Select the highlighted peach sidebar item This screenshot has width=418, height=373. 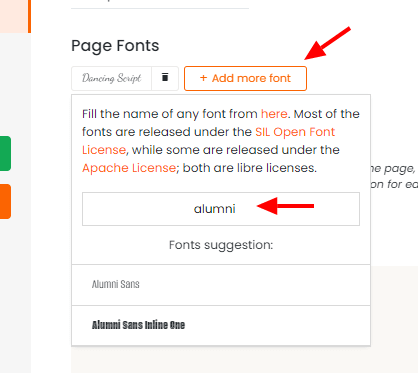15,16
